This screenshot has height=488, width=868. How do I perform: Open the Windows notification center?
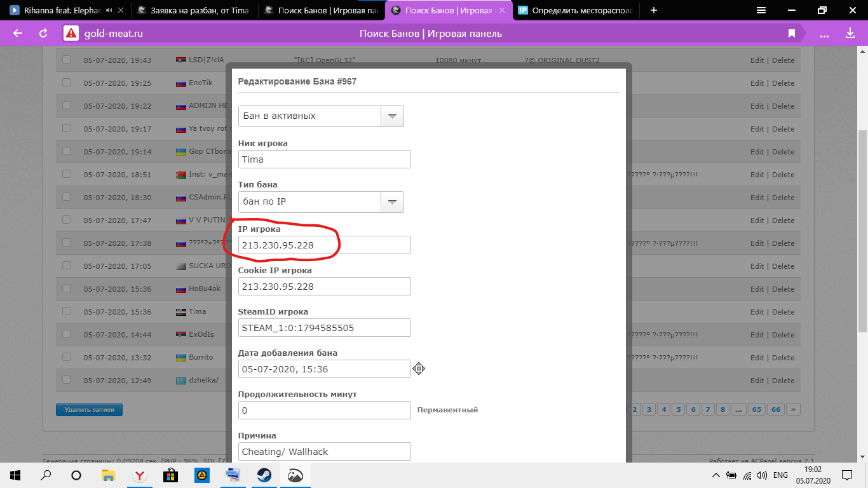847,475
